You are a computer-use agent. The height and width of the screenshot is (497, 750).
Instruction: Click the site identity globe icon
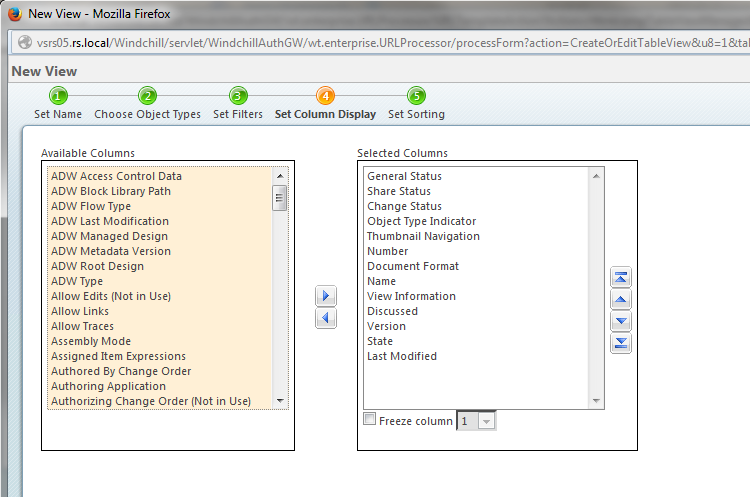tap(25, 43)
